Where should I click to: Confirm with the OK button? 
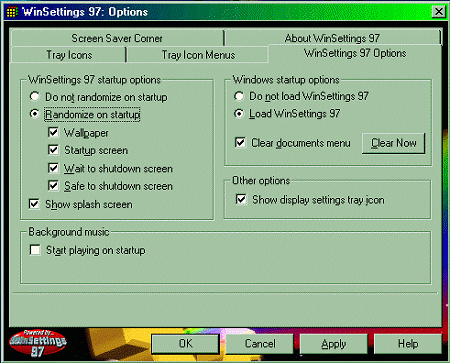[185, 344]
